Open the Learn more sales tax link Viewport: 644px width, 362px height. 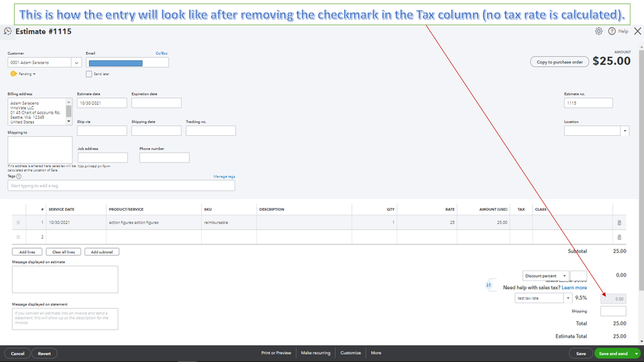click(x=574, y=288)
